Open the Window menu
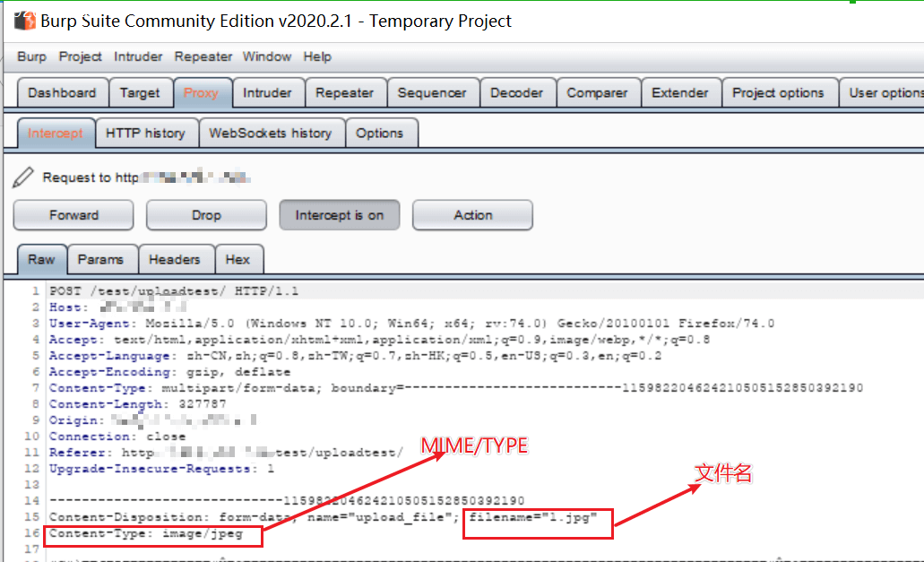This screenshot has height=562, width=924. coord(267,56)
